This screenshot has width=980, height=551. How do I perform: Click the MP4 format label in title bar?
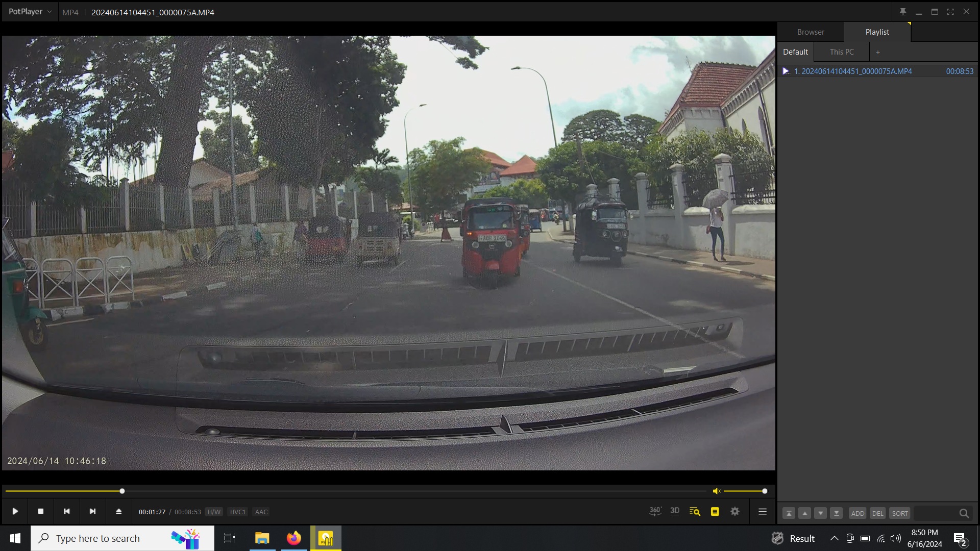pyautogui.click(x=70, y=12)
